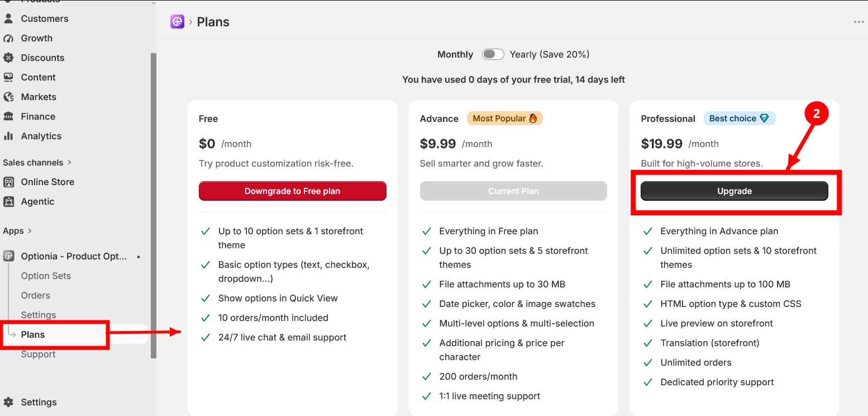This screenshot has width=868, height=416.
Task: Toggle Monthly to Yearly billing switch
Action: [493, 54]
